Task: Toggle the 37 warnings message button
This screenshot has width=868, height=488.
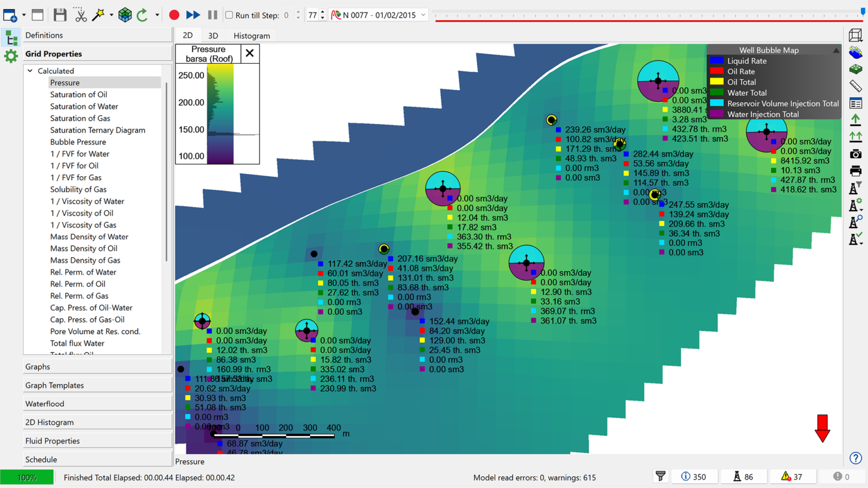Action: tap(792, 477)
